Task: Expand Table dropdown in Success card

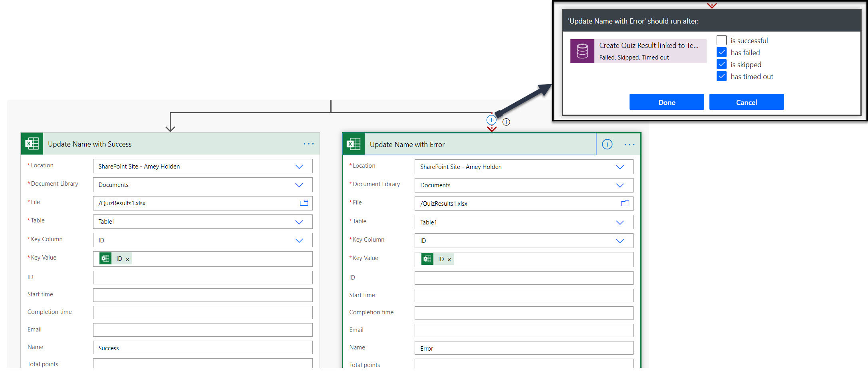Action: (299, 222)
